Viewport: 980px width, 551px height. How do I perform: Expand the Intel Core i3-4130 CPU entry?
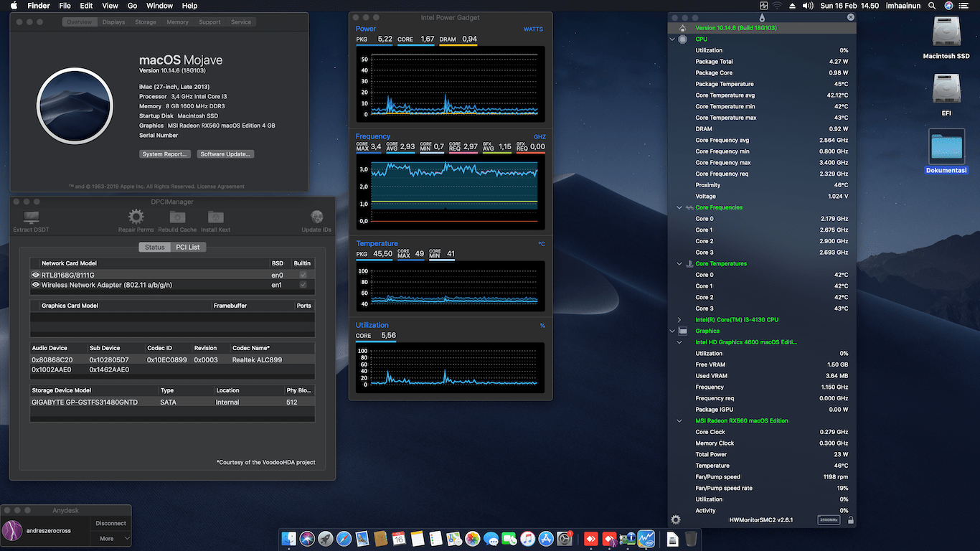pyautogui.click(x=679, y=319)
